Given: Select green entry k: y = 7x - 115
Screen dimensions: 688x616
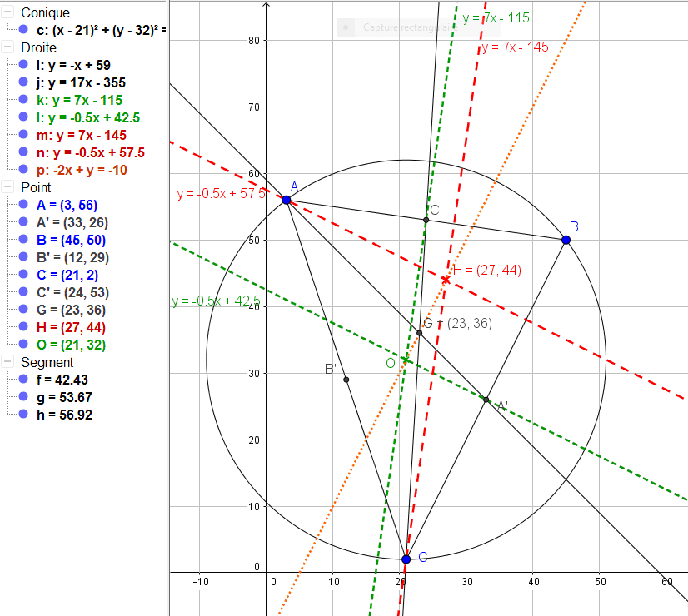Looking at the screenshot, I should 79,101.
